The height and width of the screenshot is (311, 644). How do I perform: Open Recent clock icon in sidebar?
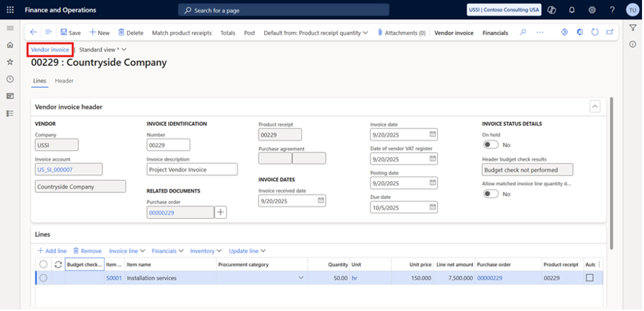coord(11,79)
